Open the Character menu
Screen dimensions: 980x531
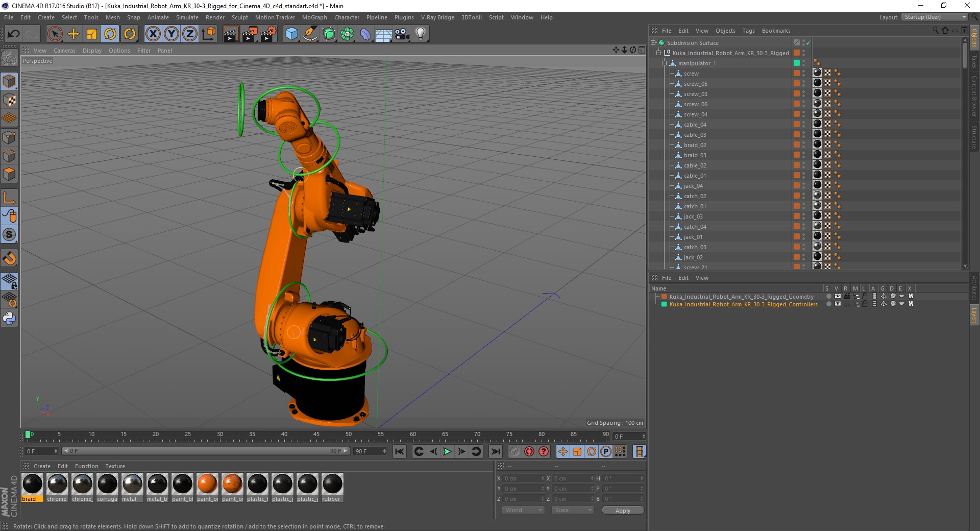point(347,17)
